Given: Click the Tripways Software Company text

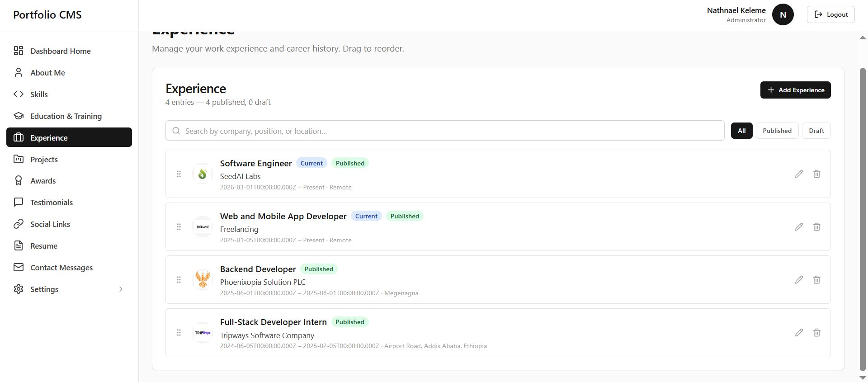Looking at the screenshot, I should (x=267, y=335).
